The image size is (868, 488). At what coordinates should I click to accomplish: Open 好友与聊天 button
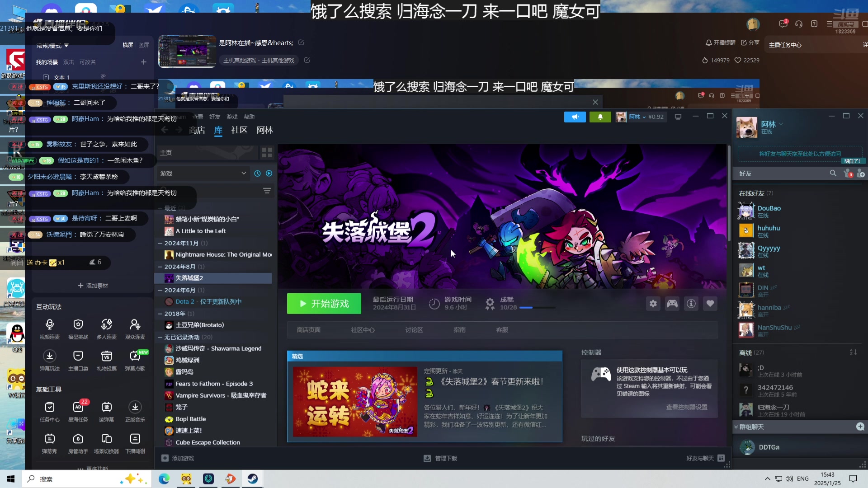(705, 458)
